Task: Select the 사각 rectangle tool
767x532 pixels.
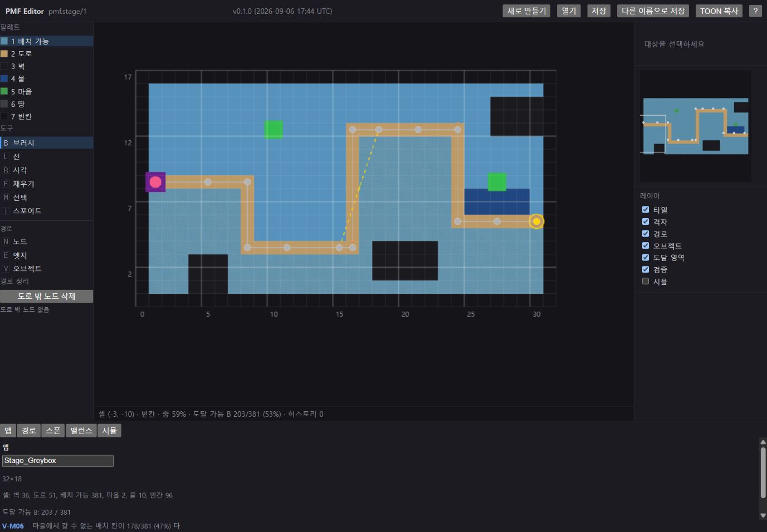Action: (x=46, y=170)
